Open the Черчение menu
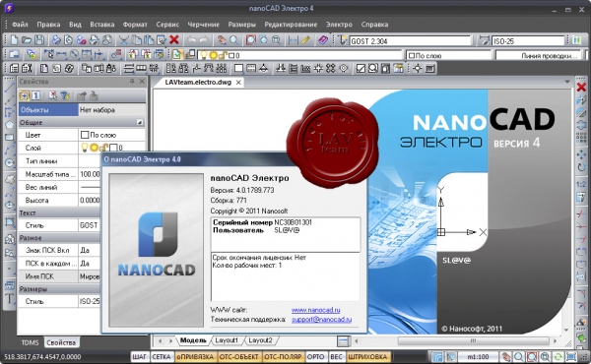 pyautogui.click(x=204, y=25)
